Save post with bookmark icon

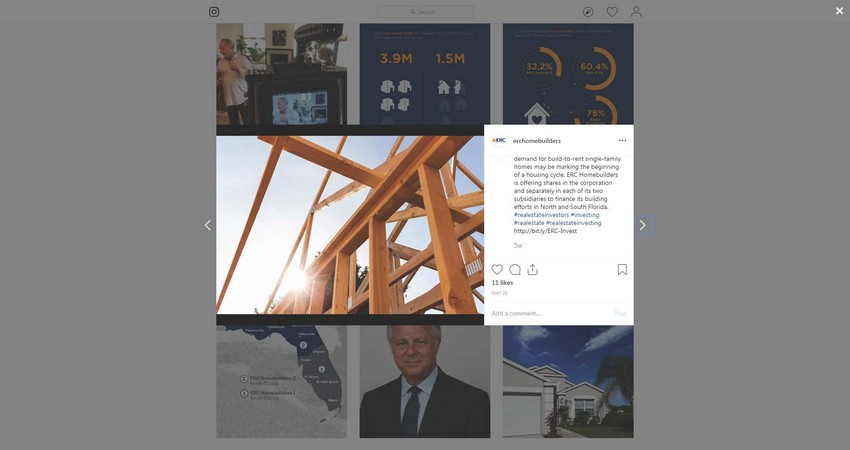pyautogui.click(x=622, y=269)
